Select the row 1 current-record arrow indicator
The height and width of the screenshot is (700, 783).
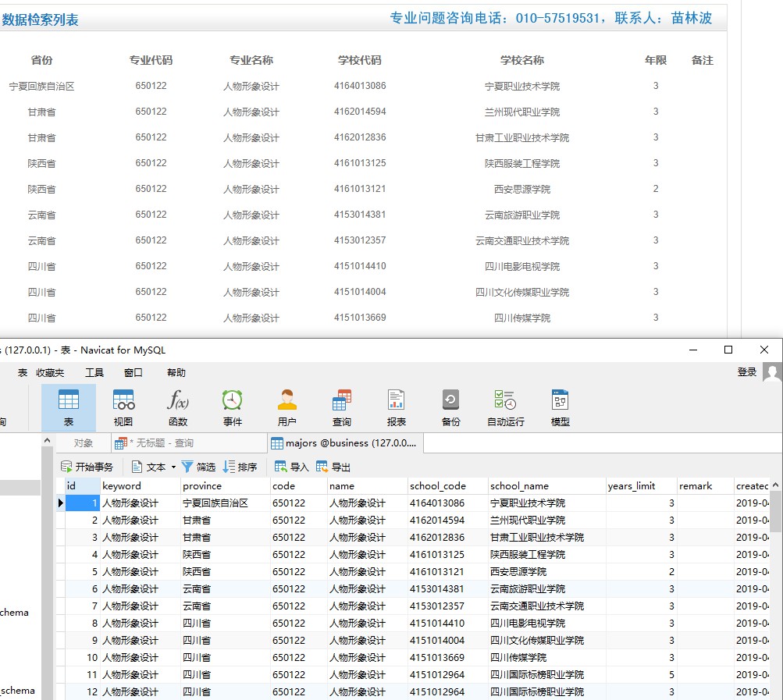click(60, 503)
